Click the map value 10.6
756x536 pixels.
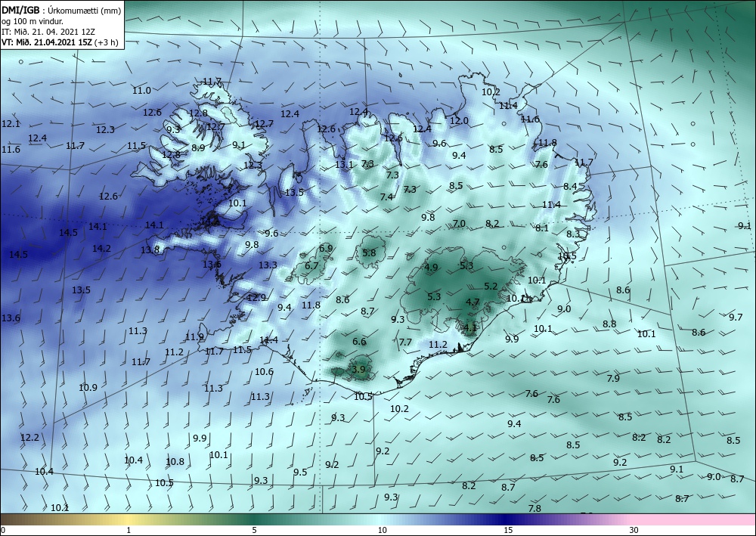264,372
